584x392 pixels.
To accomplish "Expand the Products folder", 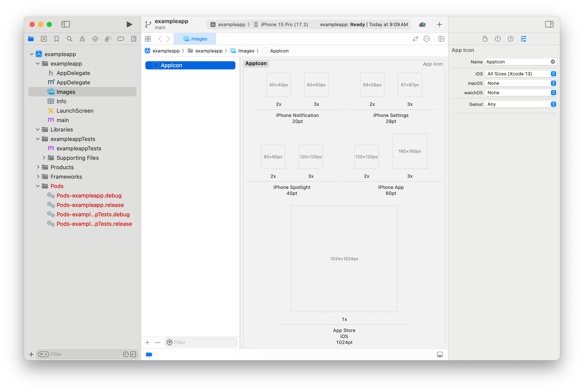I will (x=38, y=167).
